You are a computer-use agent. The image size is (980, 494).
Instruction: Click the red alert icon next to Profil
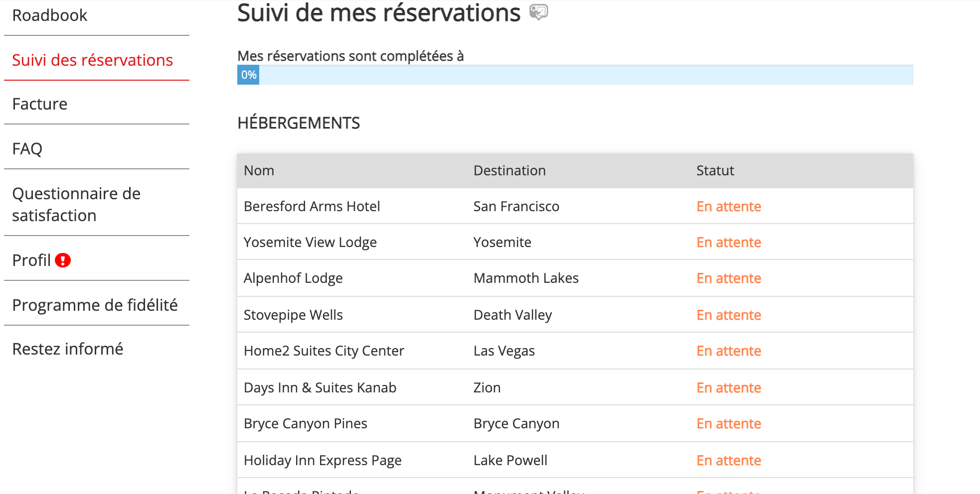tap(63, 260)
